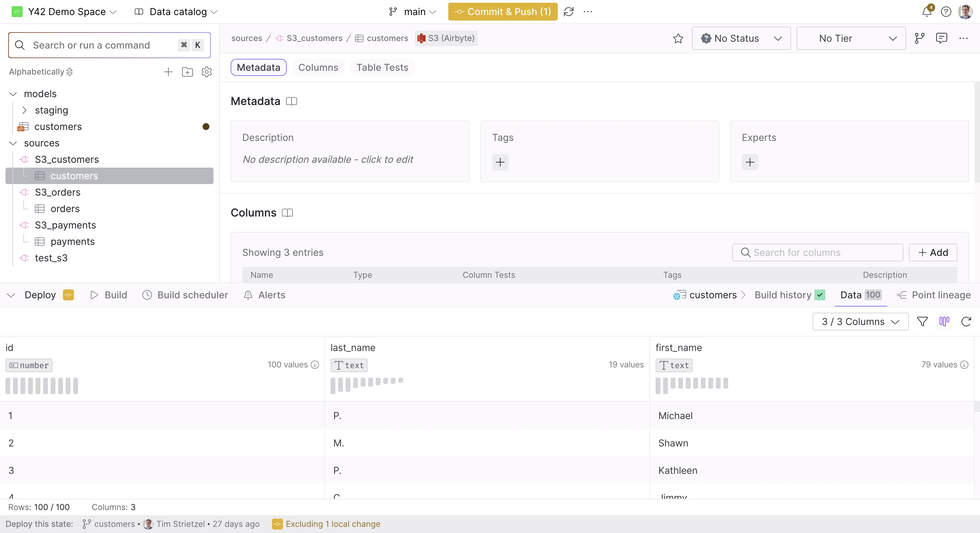The image size is (980, 533).
Task: Select the payments table in the tree
Action: pyautogui.click(x=72, y=242)
